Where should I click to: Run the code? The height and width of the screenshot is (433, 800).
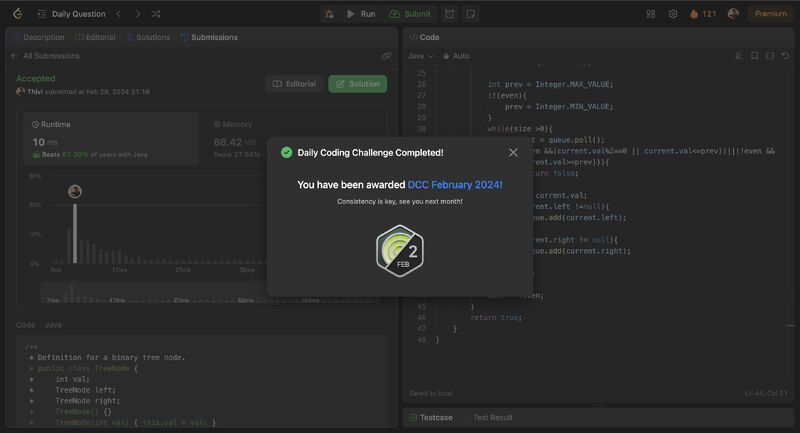tap(361, 14)
